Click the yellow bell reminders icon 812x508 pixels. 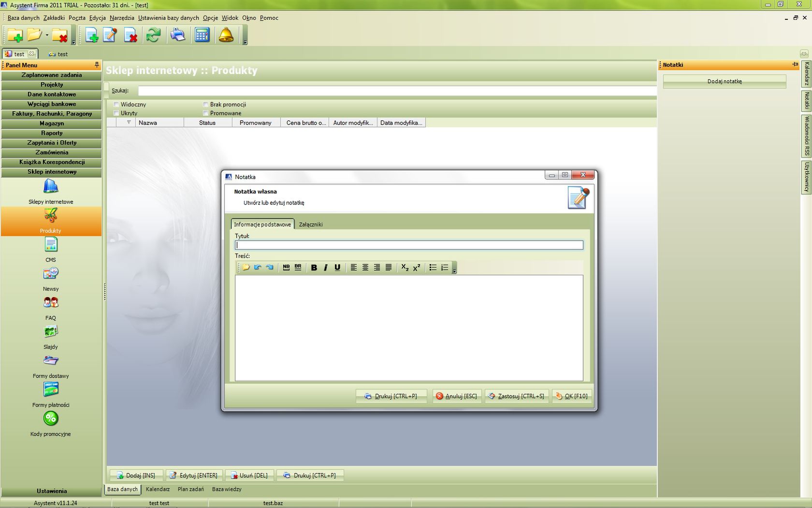[226, 35]
